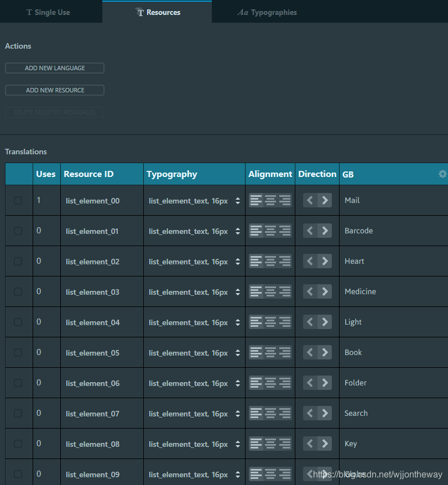Set center alignment for Medicine row
448x485 pixels.
click(270, 291)
